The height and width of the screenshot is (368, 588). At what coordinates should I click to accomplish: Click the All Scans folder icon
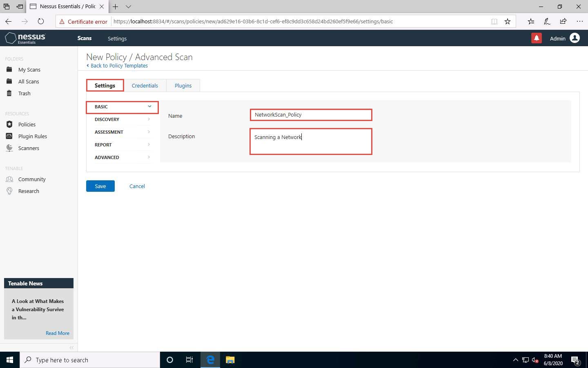pyautogui.click(x=9, y=81)
